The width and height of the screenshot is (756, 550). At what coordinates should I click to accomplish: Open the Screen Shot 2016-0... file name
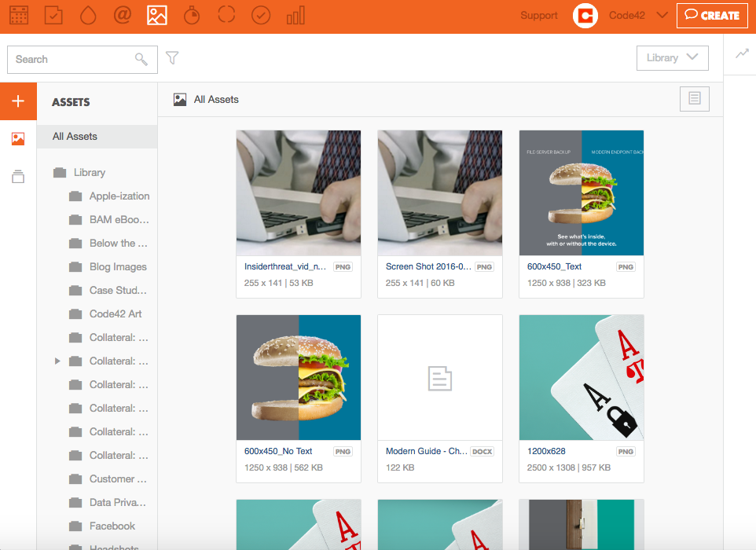(428, 266)
